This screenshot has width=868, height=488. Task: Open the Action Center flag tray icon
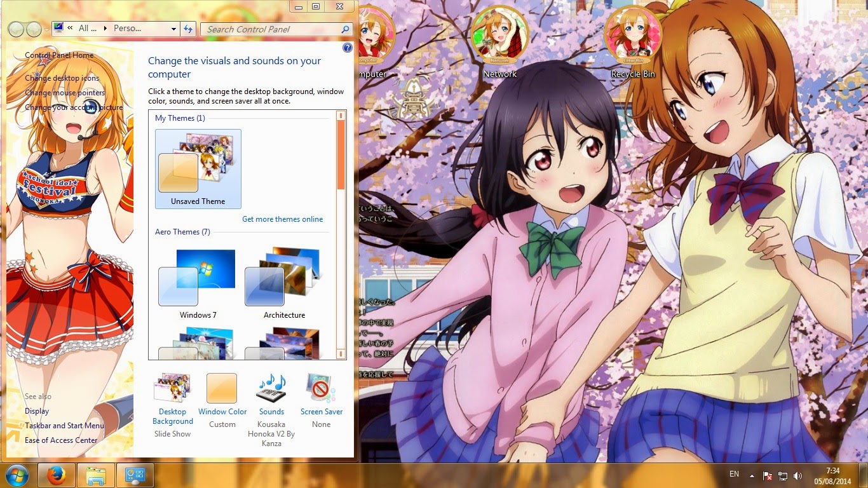(768, 475)
